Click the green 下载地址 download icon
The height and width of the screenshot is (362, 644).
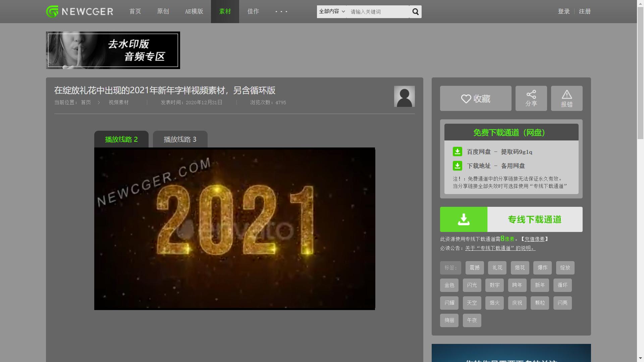tap(457, 166)
